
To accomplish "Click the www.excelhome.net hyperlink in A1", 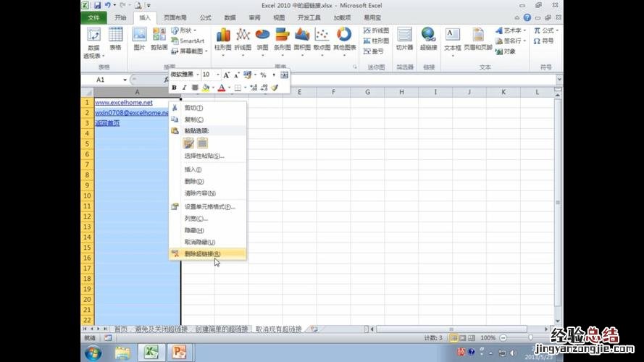I will click(124, 102).
